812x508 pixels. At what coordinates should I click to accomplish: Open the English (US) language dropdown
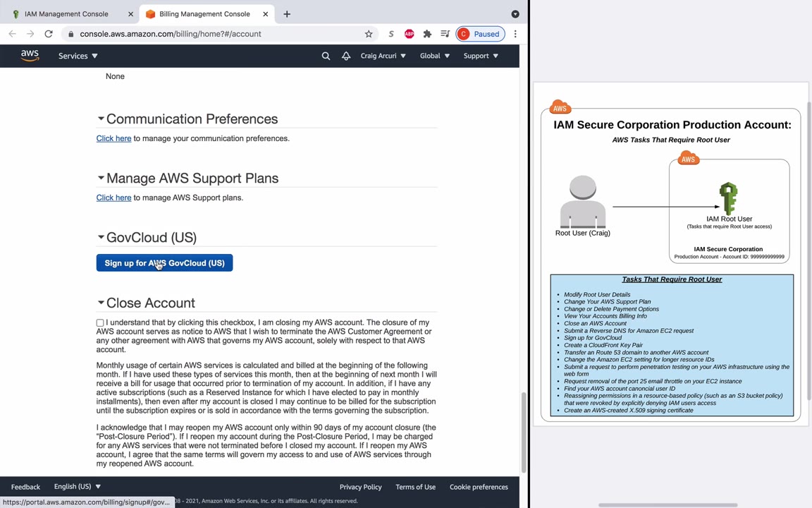click(78, 487)
